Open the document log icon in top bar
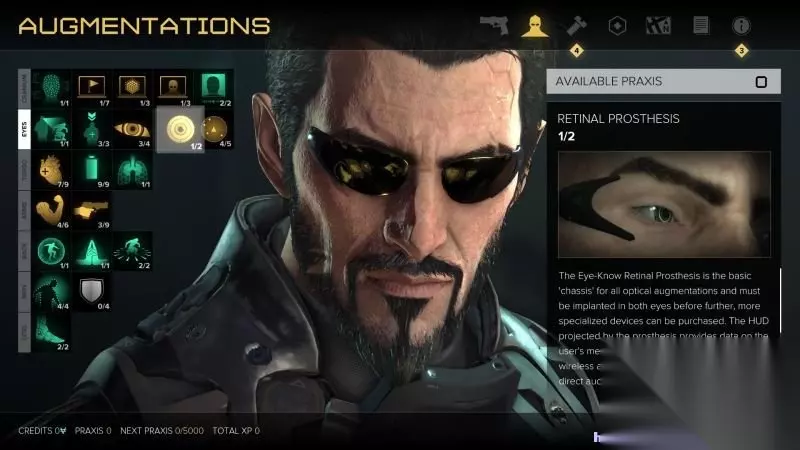 click(x=701, y=26)
